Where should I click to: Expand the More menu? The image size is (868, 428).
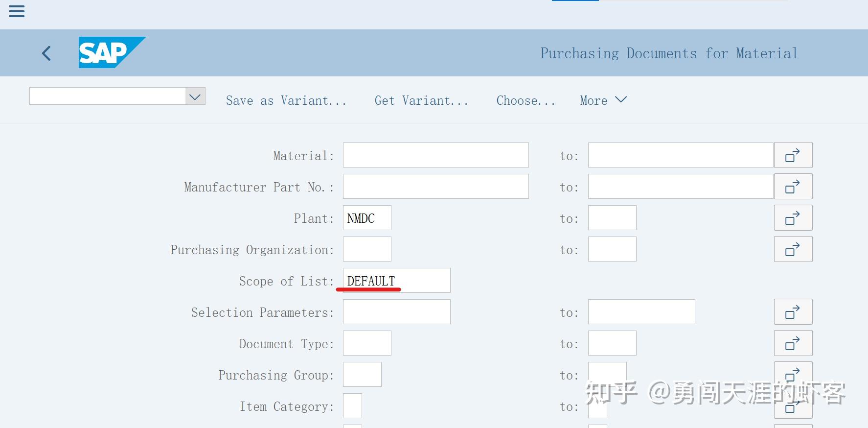pyautogui.click(x=603, y=100)
